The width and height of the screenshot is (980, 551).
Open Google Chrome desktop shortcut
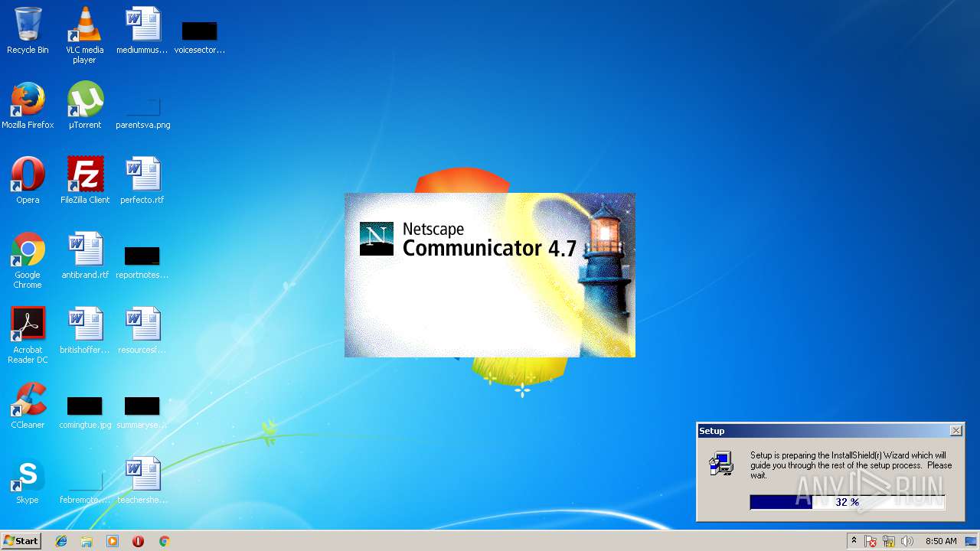pyautogui.click(x=28, y=260)
